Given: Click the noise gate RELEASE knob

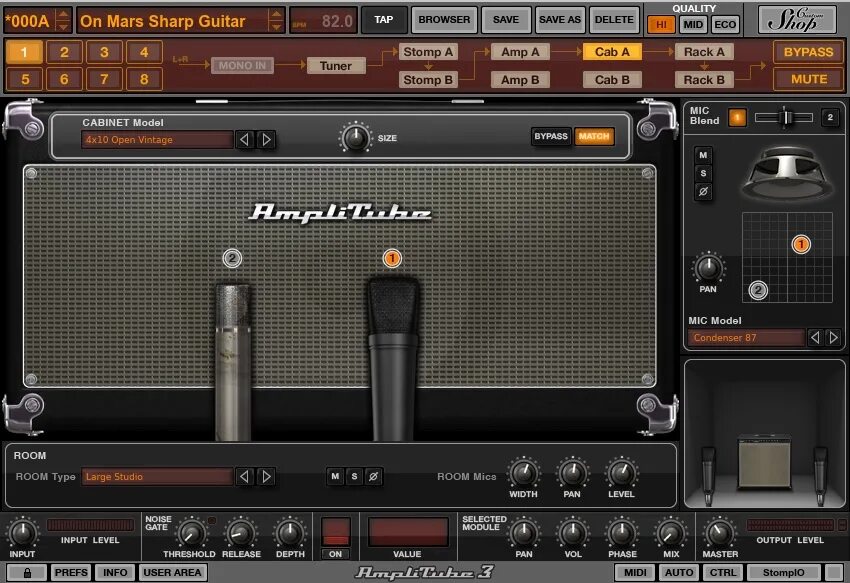Looking at the screenshot, I should [x=241, y=534].
